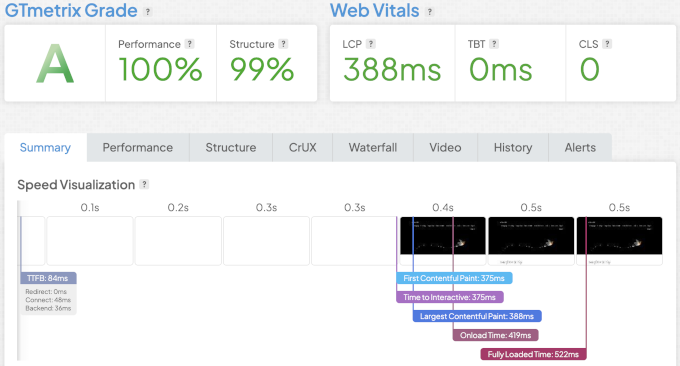Click the GTmetrix Grade heading
This screenshot has width=680, height=366.
pyautogui.click(x=71, y=11)
